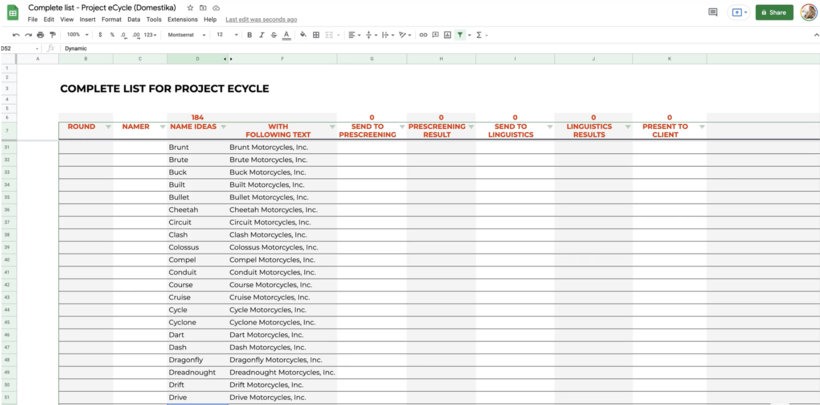Screen dimensions: 820x405
Task: Open the text wrapping dropdown
Action: [x=388, y=35]
